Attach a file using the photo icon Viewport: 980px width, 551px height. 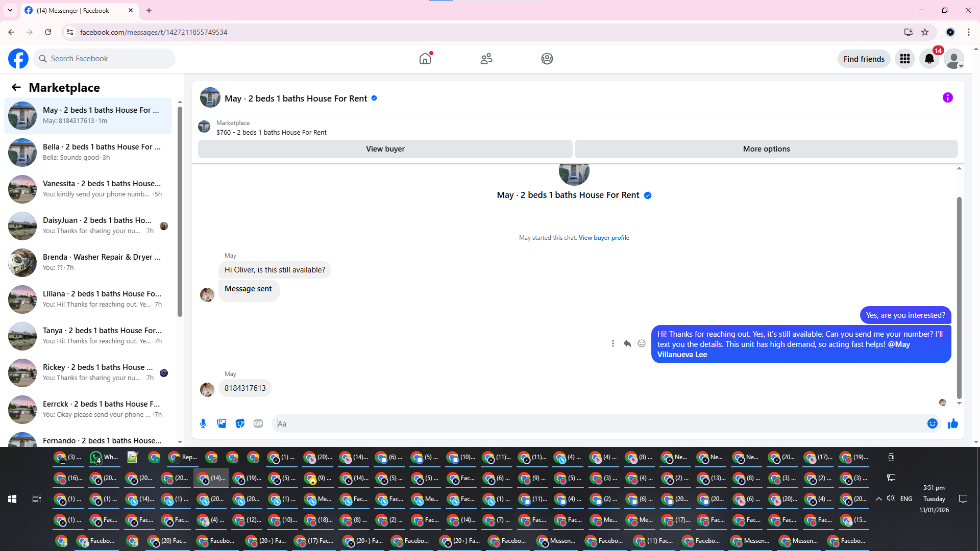tap(222, 423)
